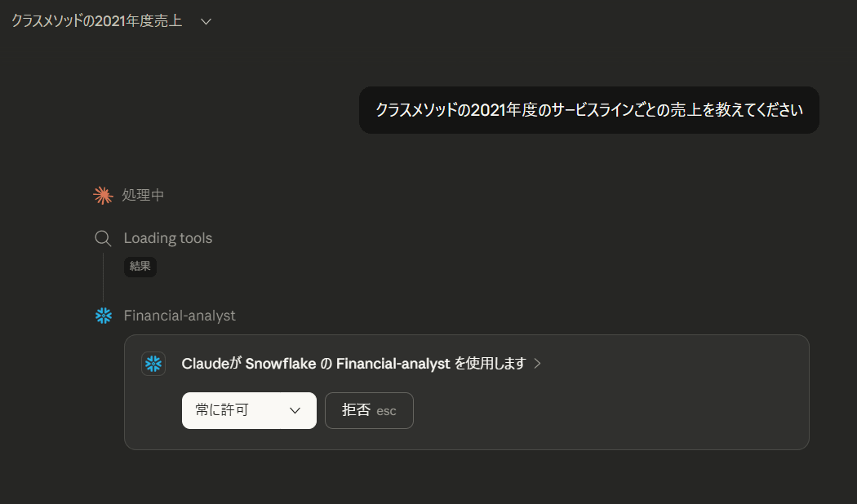The height and width of the screenshot is (504, 857).
Task: Click the vertical connector line between the steps
Action: (103, 277)
